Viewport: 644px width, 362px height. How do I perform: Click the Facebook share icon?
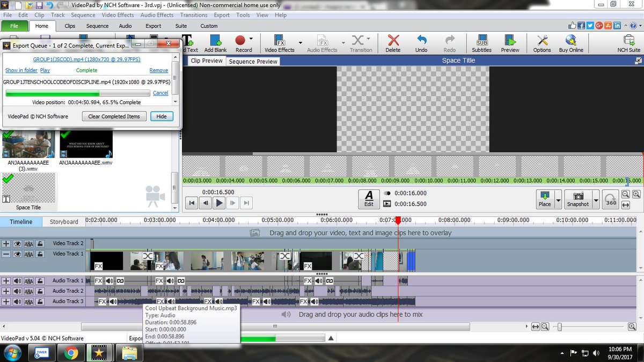point(581,25)
